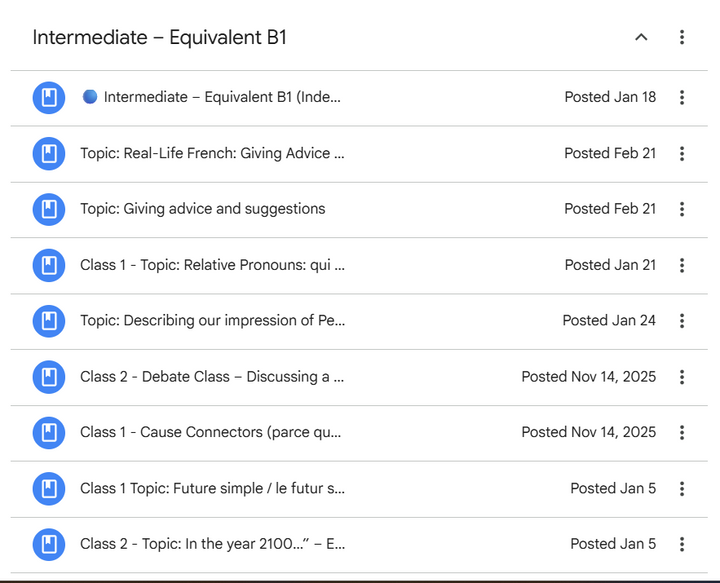Collapse the Intermediate – Equivalent B1 section
720x583 pixels.
pos(641,37)
